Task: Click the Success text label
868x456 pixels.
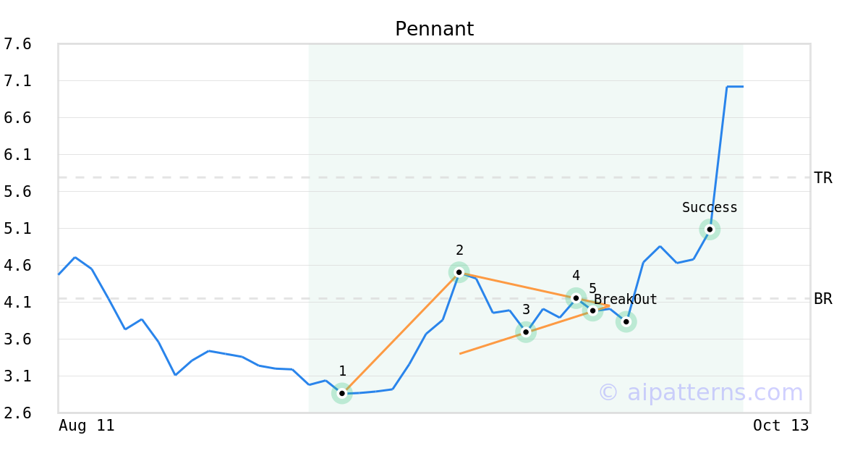Action: (x=710, y=208)
